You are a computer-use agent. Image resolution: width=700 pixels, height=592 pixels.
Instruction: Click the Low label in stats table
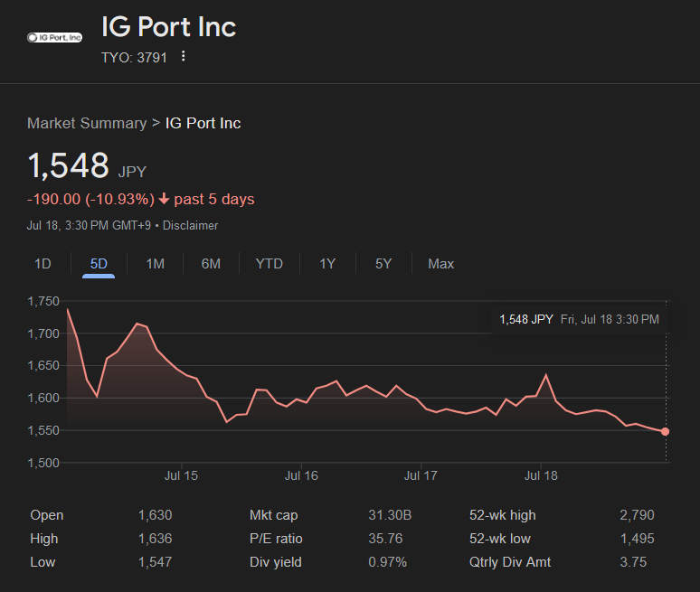pos(43,561)
